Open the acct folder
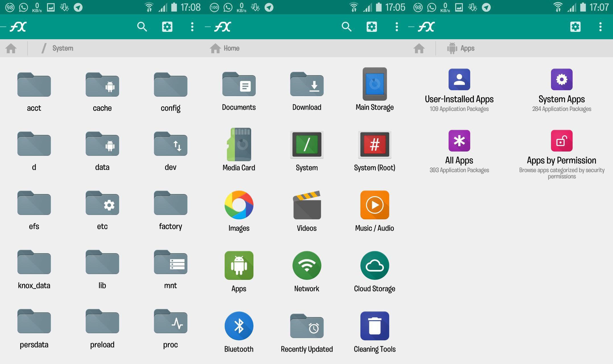Viewport: 613px width, 364px height. [x=34, y=85]
